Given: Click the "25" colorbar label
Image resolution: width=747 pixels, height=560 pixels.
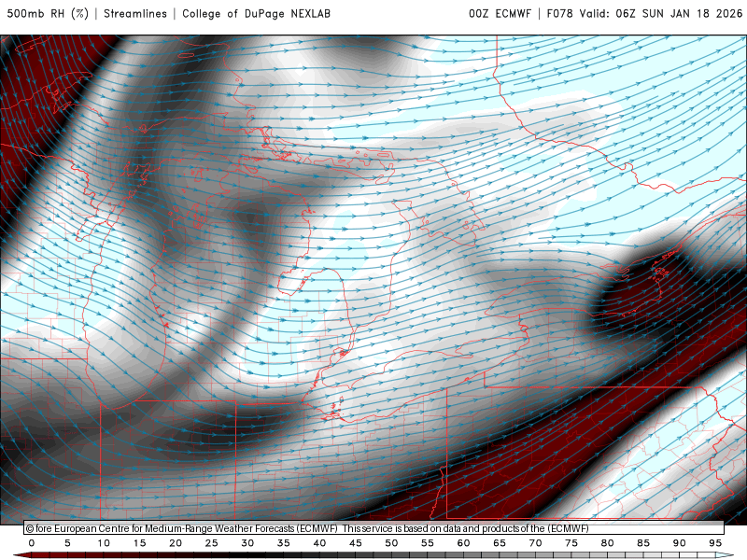Looking at the screenshot, I should pos(212,543).
